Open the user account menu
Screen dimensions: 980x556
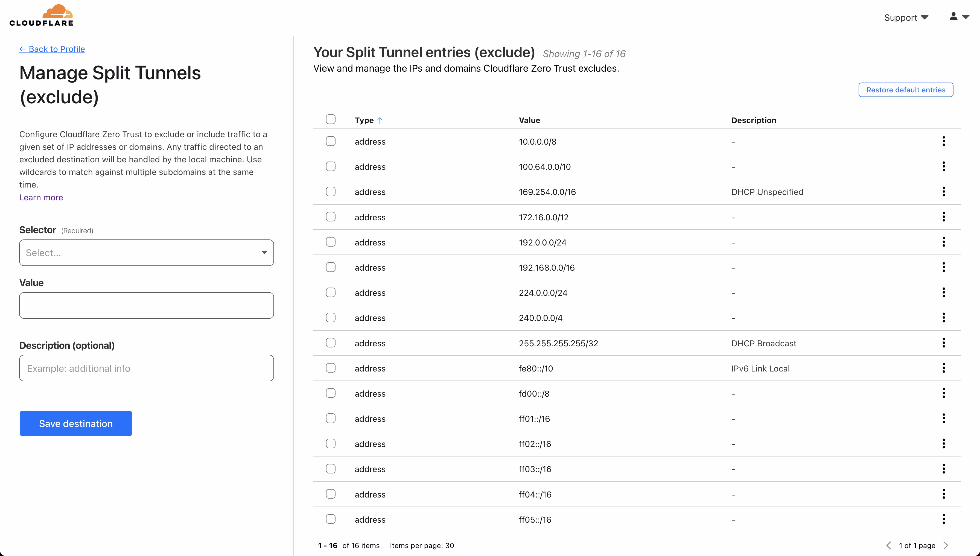[x=959, y=16]
